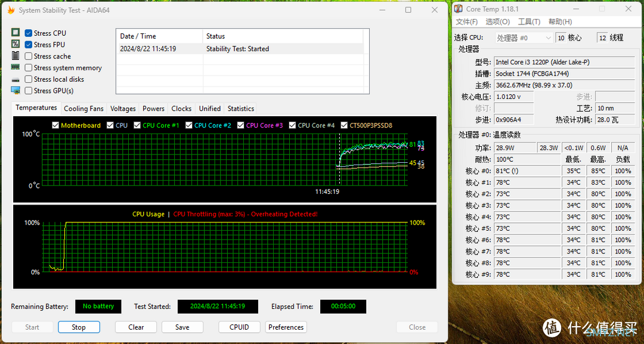Screen dimensions: 644x344
Task: Open the 帮助(H) menu in Core Temp
Action: tap(560, 21)
